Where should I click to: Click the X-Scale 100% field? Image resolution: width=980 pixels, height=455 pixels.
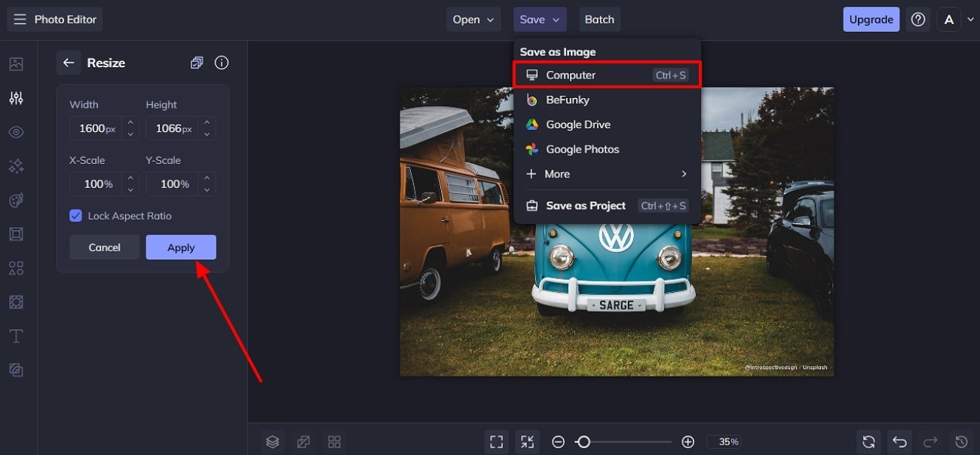(96, 184)
